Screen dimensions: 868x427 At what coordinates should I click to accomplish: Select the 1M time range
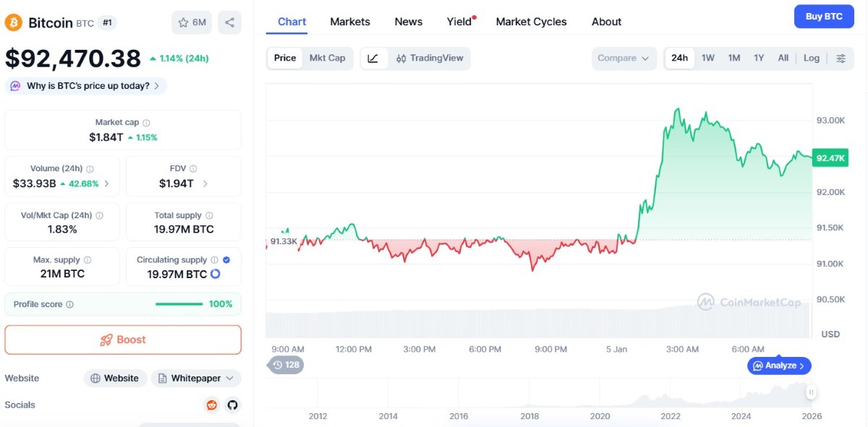point(734,59)
